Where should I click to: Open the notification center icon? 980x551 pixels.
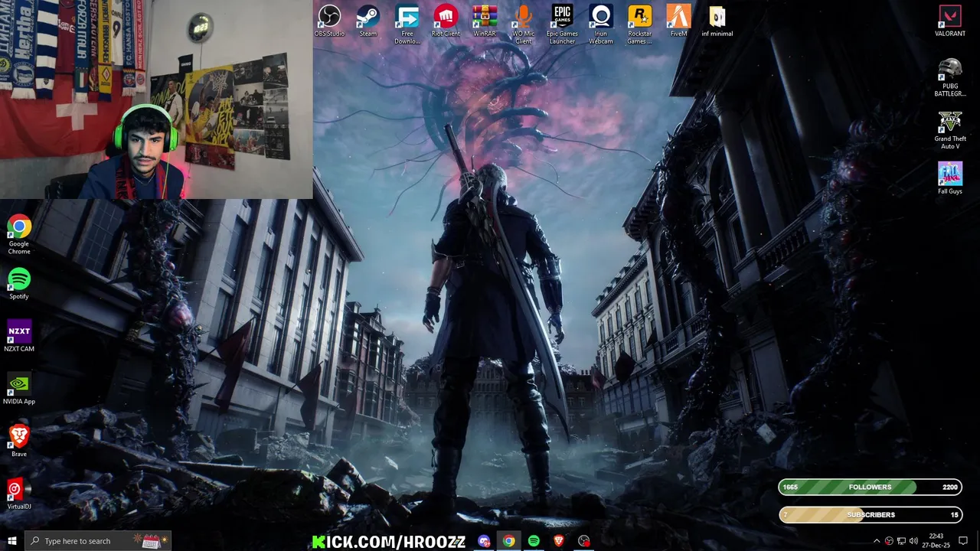[x=963, y=541]
